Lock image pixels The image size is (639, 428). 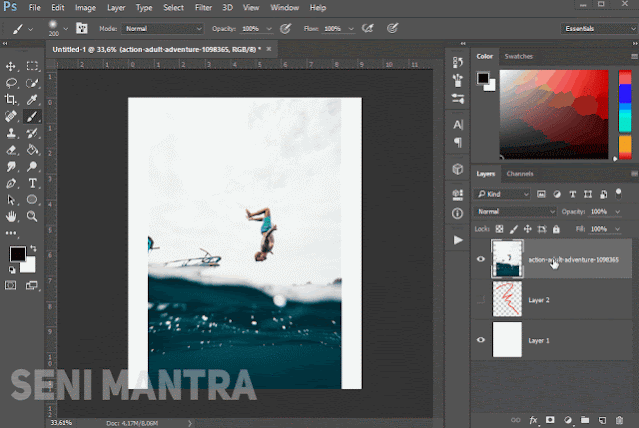coord(513,229)
